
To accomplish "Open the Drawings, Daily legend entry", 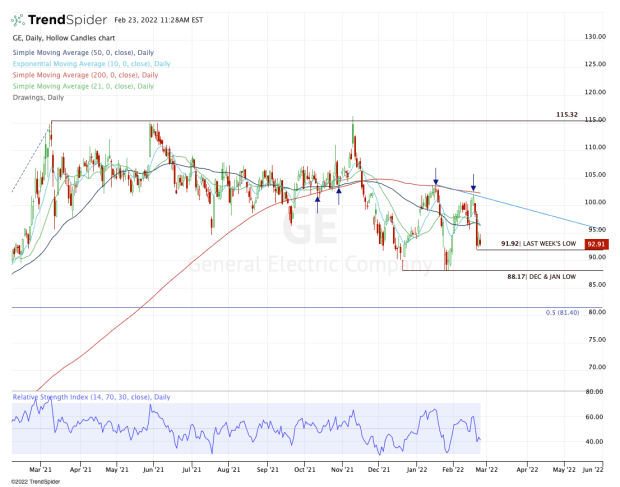I will 38,97.
